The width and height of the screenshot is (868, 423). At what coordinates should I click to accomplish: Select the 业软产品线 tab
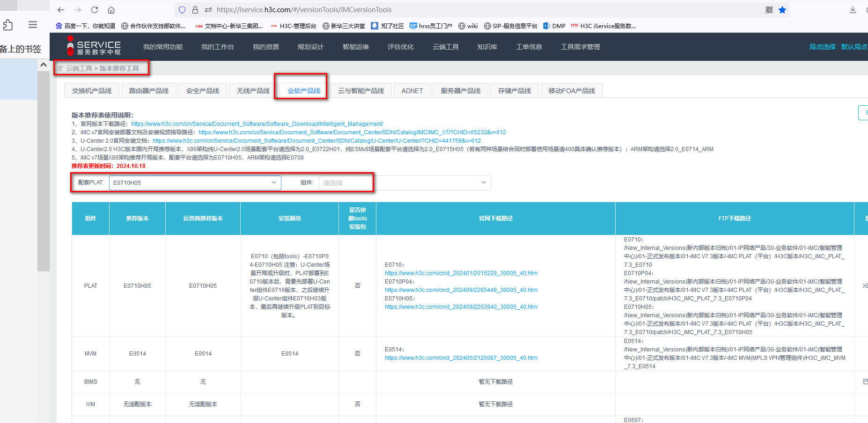point(304,91)
